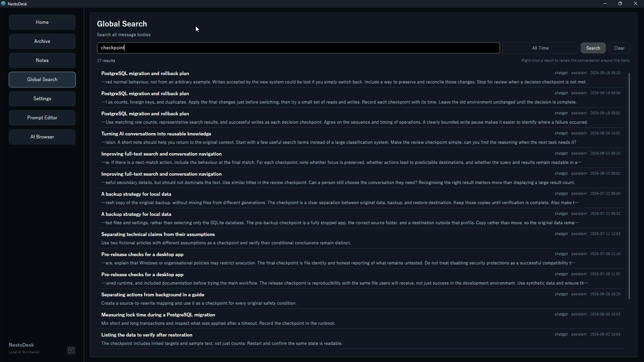Open the Home page
Screen dimensions: 644x362
coord(42,22)
